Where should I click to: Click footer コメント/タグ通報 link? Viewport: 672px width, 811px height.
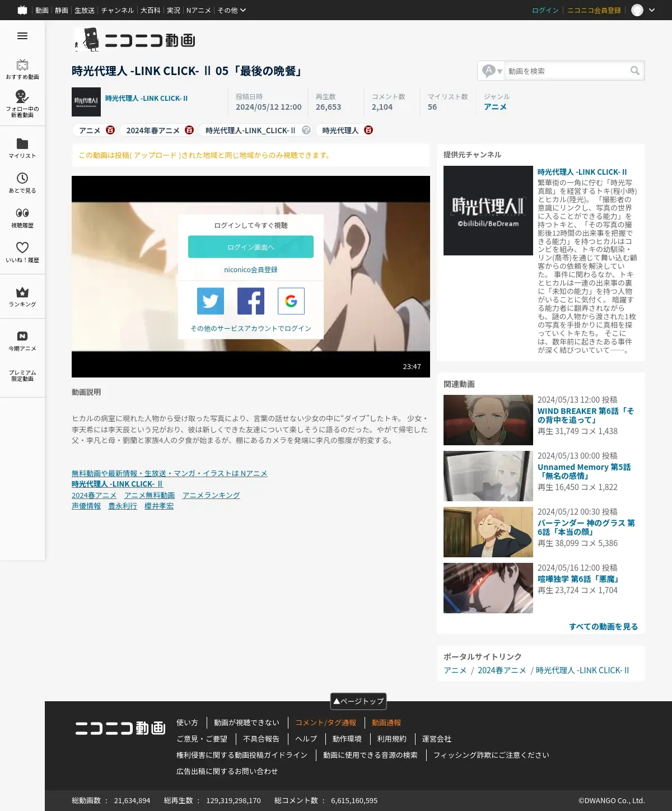click(x=326, y=723)
